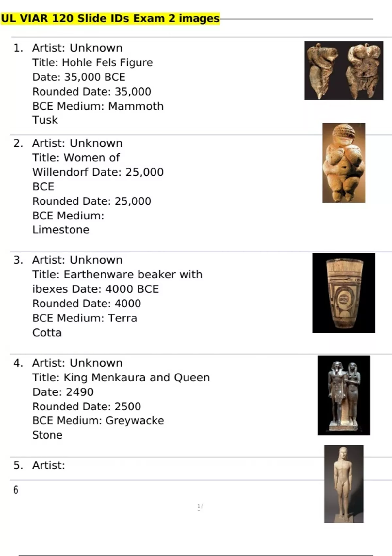Click the marble kouros statue image
Viewport: 392px width, 556px height.
tap(344, 484)
